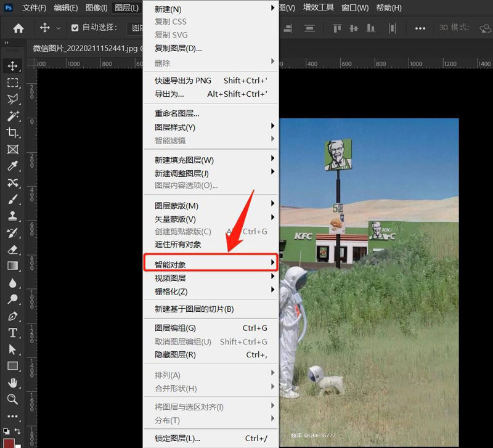Select the Rectangular Marquee tool
The height and width of the screenshot is (448, 493).
tap(14, 83)
